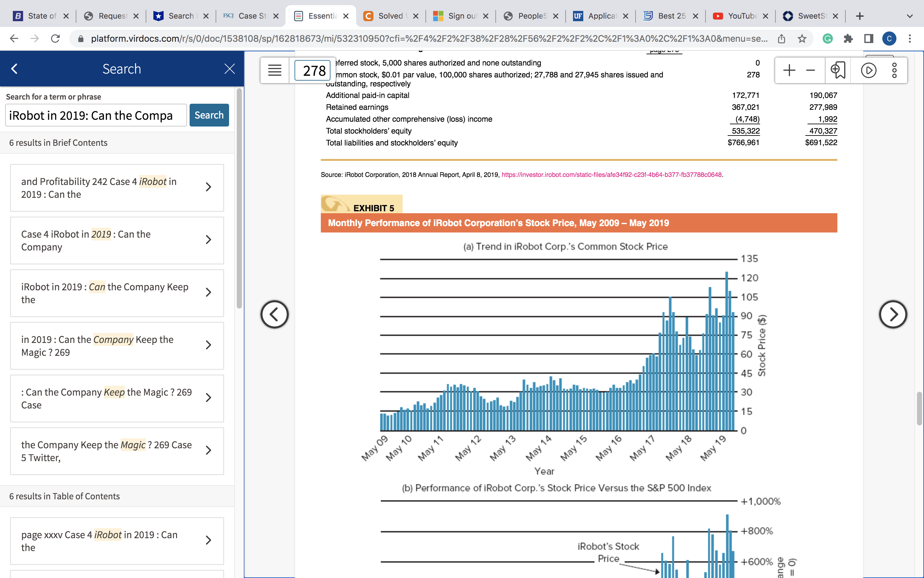This screenshot has width=924, height=578.
Task: Open the browser Extensions puzzle menu
Action: tap(848, 39)
